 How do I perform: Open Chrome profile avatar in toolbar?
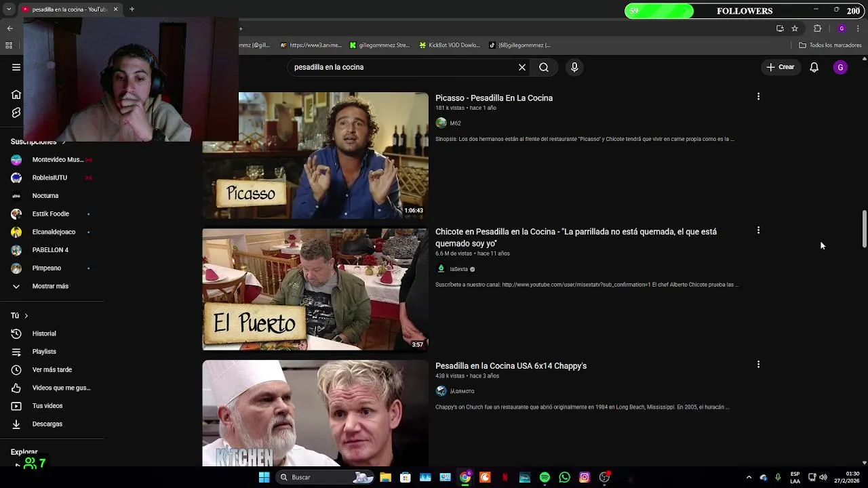tap(842, 28)
